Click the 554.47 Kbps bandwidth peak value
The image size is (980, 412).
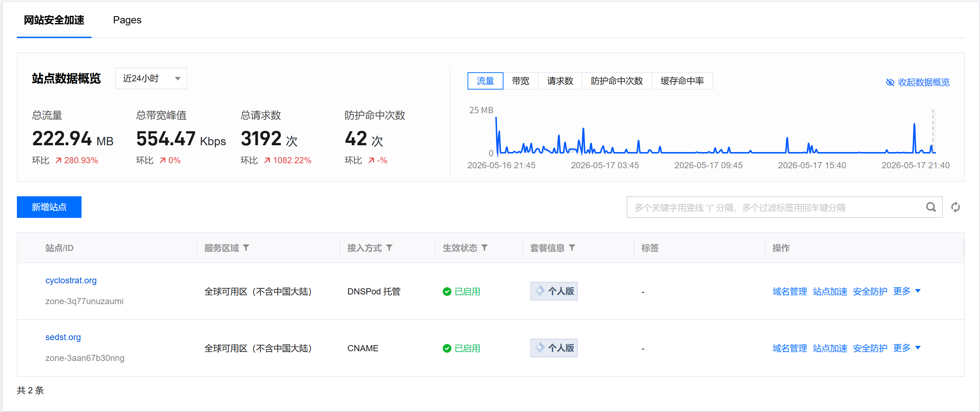pos(181,139)
